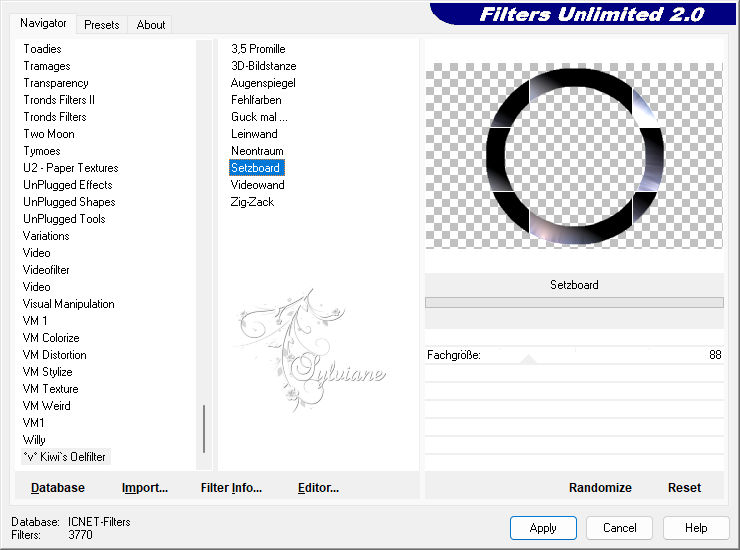Select VM Weird category
The width and height of the screenshot is (740, 550).
[46, 406]
